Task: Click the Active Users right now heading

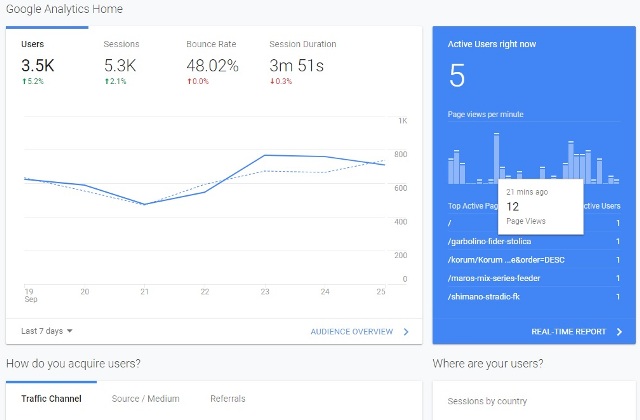Action: coord(491,44)
